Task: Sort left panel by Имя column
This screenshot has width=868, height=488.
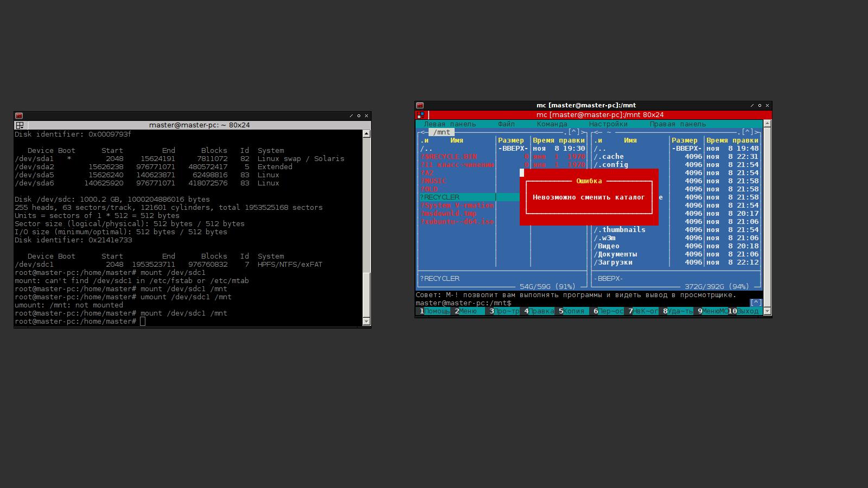Action: pyautogui.click(x=456, y=140)
